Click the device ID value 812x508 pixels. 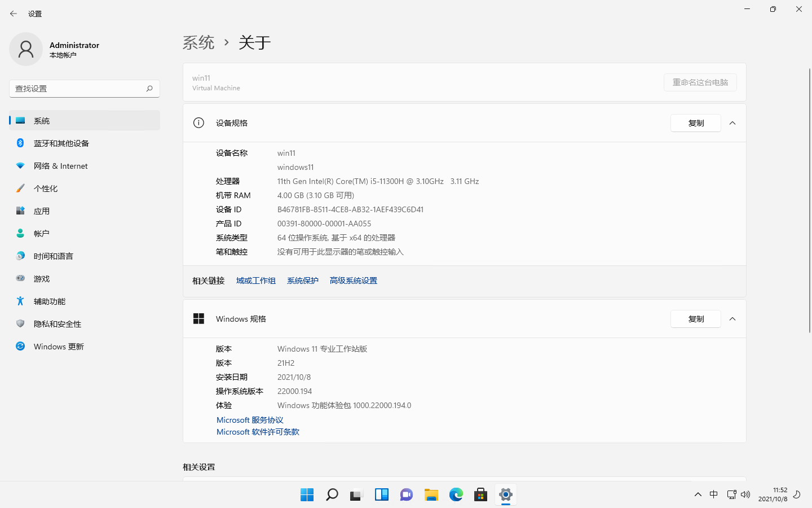click(350, 209)
